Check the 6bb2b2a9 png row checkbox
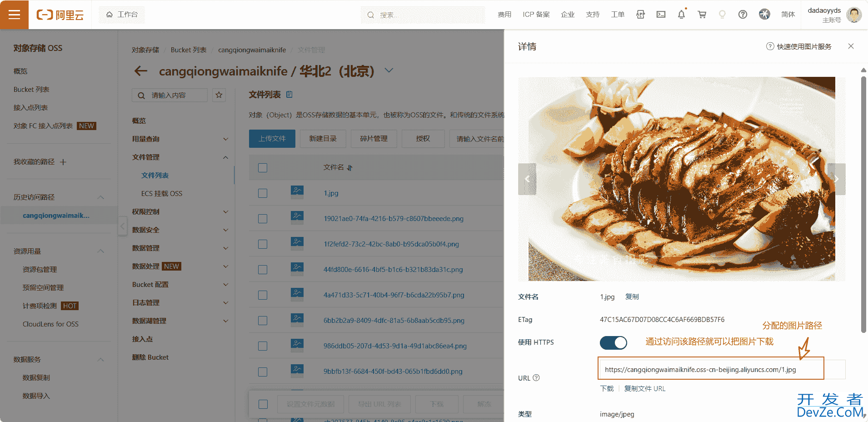The width and height of the screenshot is (868, 422). (263, 321)
